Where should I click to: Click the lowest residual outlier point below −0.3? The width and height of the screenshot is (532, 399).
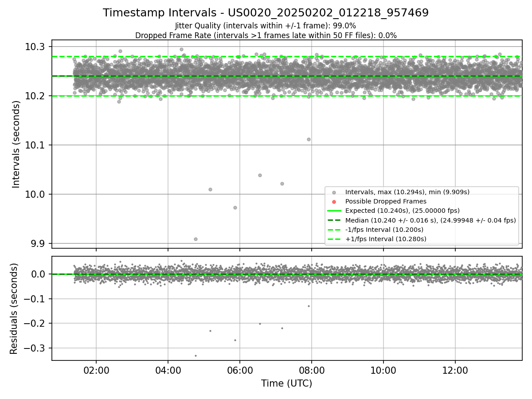(196, 356)
